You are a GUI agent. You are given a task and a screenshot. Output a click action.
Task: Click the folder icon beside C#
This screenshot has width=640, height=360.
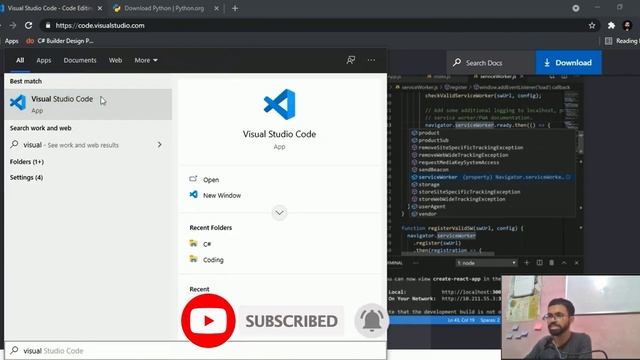point(193,243)
